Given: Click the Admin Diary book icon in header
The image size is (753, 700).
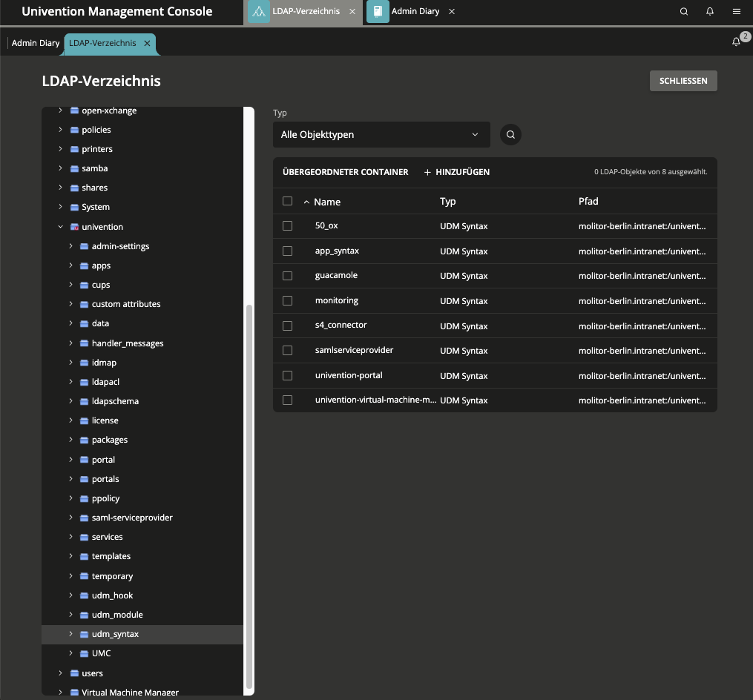Looking at the screenshot, I should (378, 12).
